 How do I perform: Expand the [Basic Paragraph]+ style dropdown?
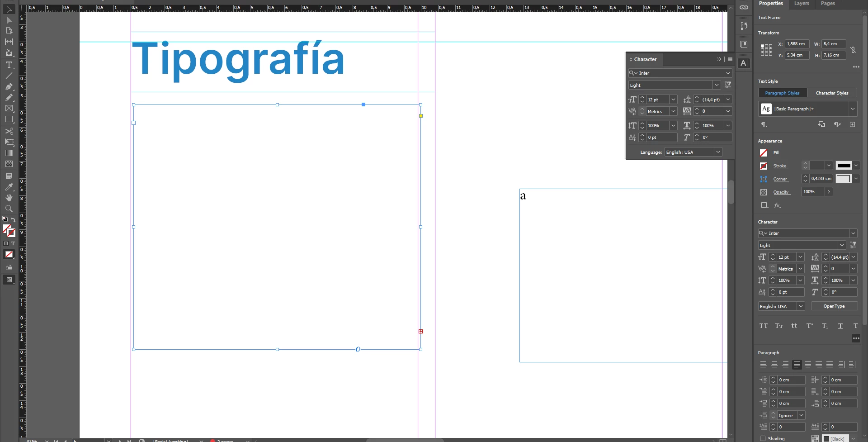tap(853, 109)
